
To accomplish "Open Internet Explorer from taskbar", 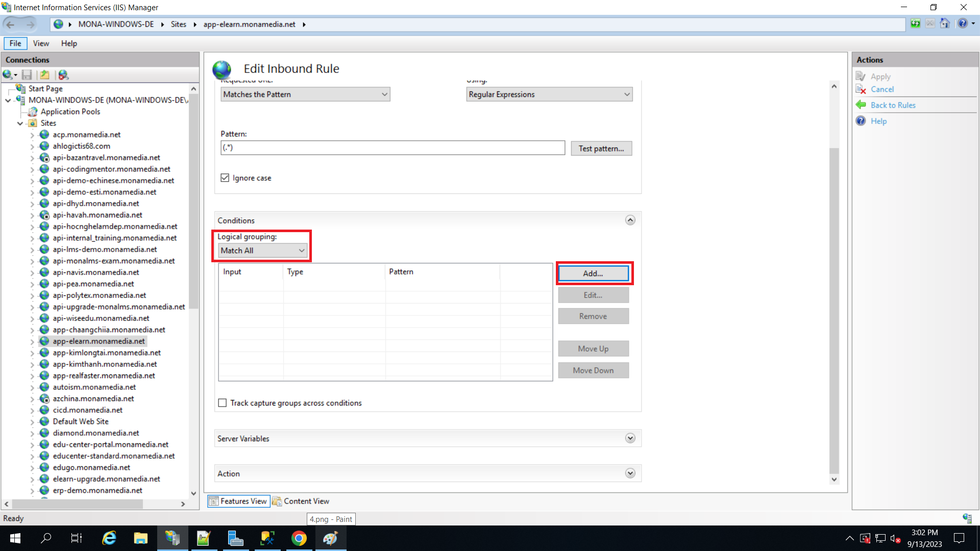I will [x=109, y=538].
